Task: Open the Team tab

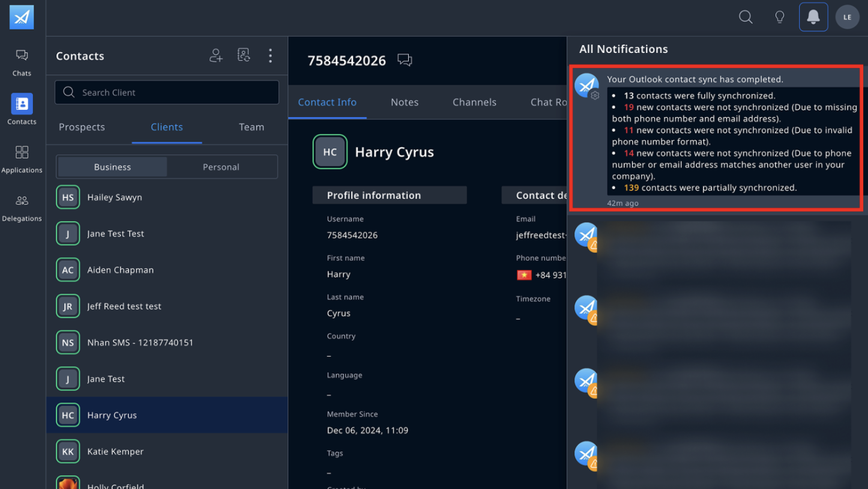Action: (x=252, y=127)
